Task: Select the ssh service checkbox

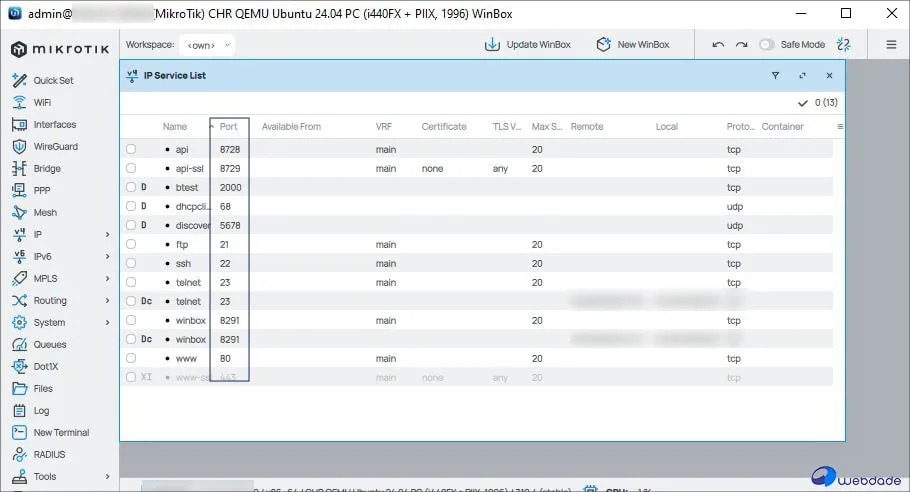Action: (x=131, y=264)
